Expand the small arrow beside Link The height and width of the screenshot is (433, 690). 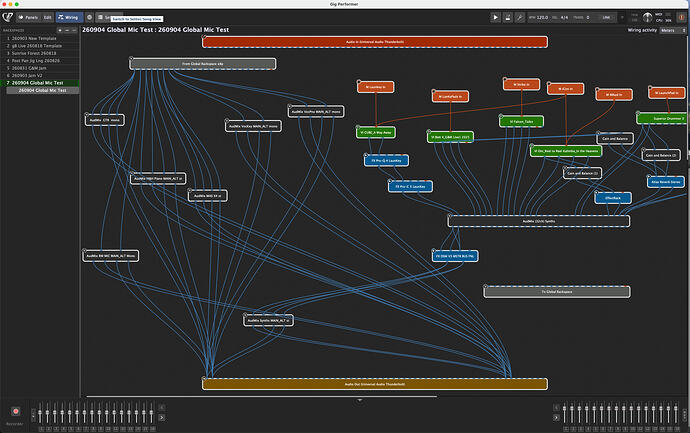[x=622, y=18]
